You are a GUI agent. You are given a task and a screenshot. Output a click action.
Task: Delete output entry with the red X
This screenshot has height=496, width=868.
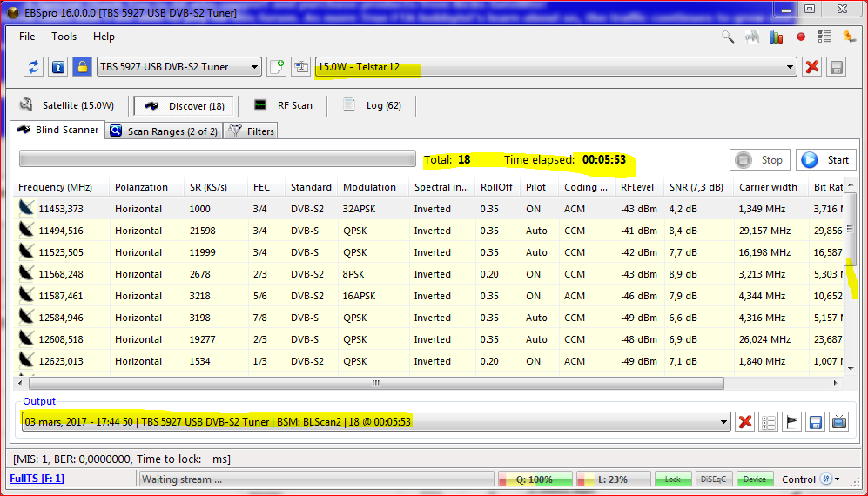(x=745, y=422)
